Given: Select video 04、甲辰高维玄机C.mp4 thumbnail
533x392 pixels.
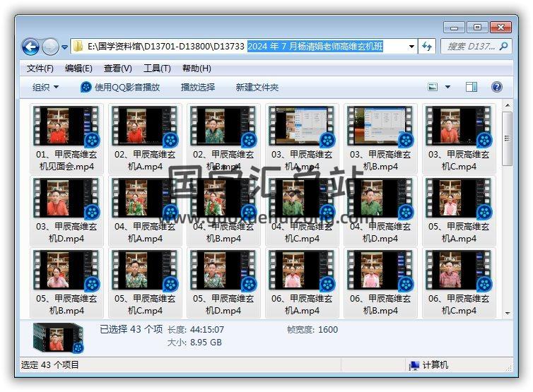Looking at the screenshot, I should pyautogui.click(x=302, y=198).
